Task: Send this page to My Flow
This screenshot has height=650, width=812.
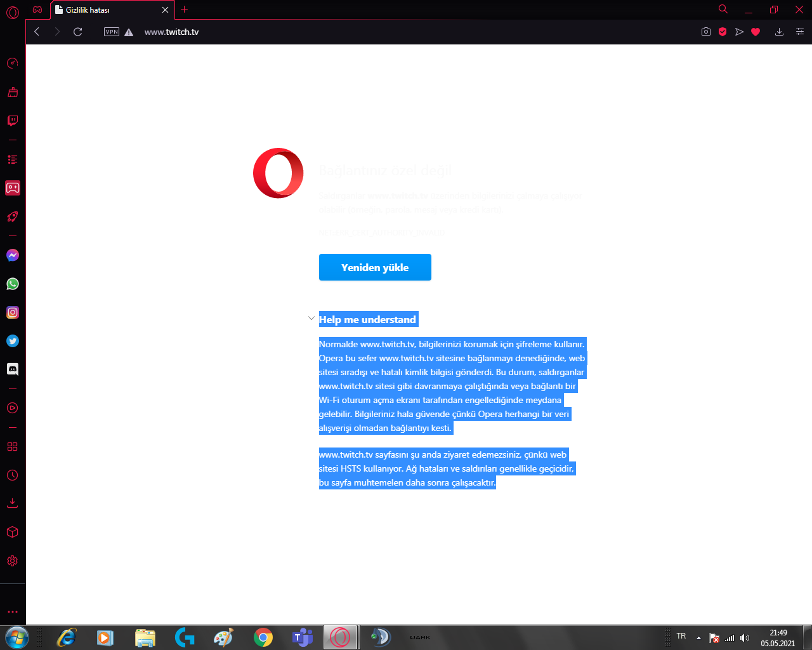Action: coord(739,31)
